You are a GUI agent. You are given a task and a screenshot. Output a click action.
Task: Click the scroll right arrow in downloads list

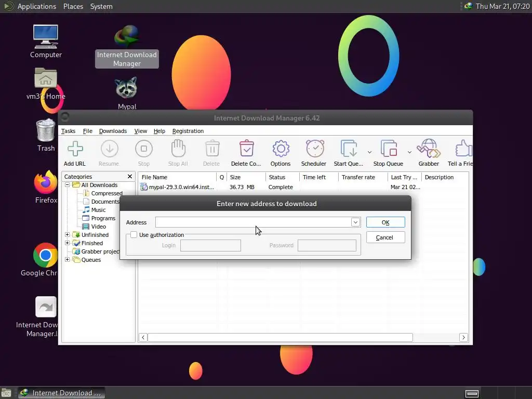pyautogui.click(x=463, y=337)
